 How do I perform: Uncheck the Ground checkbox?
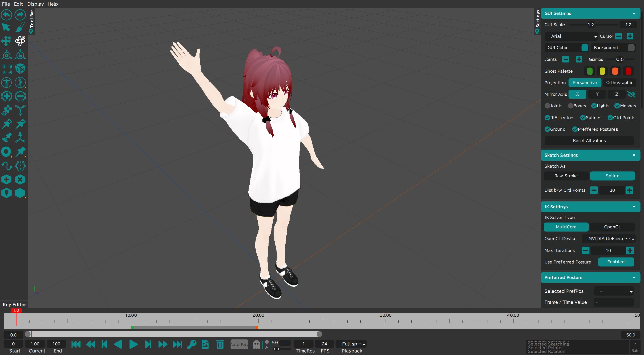coord(547,129)
